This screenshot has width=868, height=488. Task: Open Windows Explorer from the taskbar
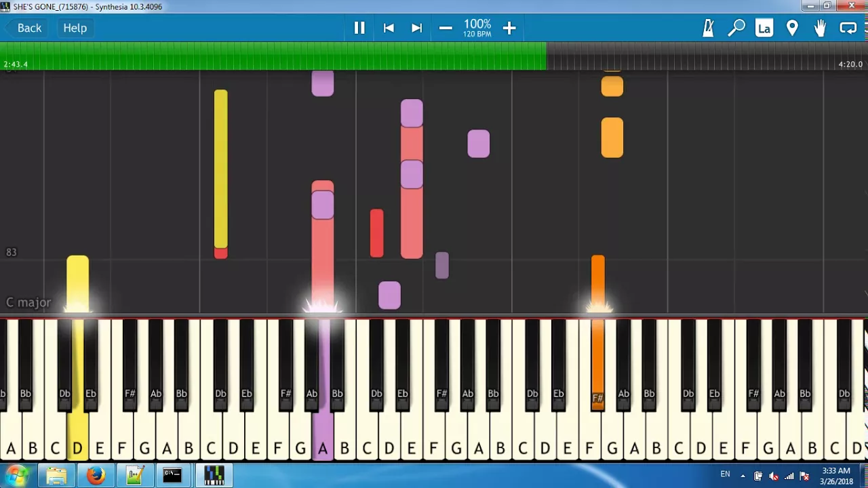click(56, 475)
